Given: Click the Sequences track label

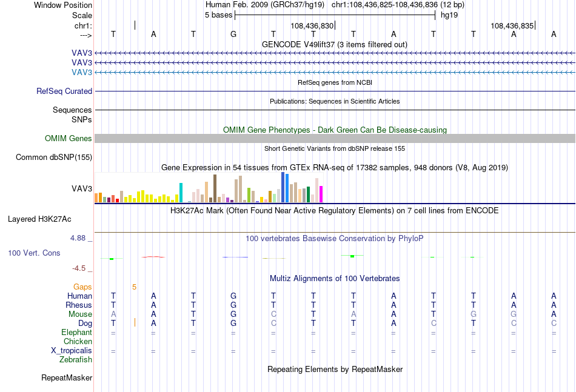Looking at the screenshot, I should tap(72, 110).
